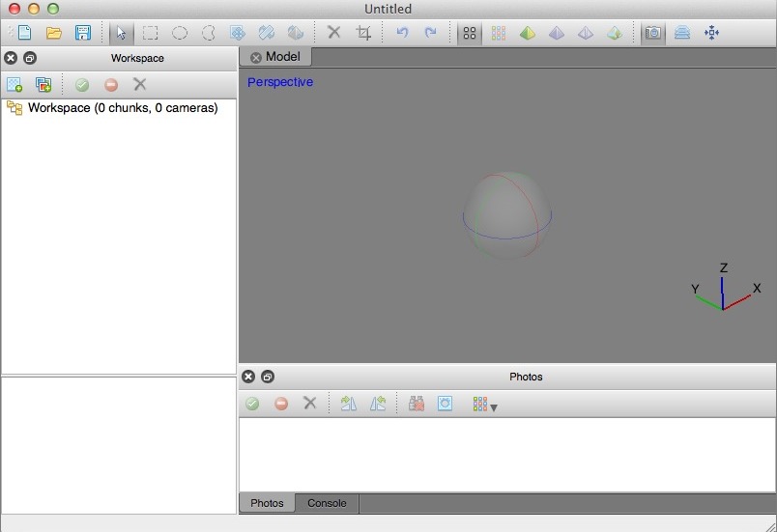Choose the Circle Selection tool
The width and height of the screenshot is (777, 532).
(x=180, y=33)
